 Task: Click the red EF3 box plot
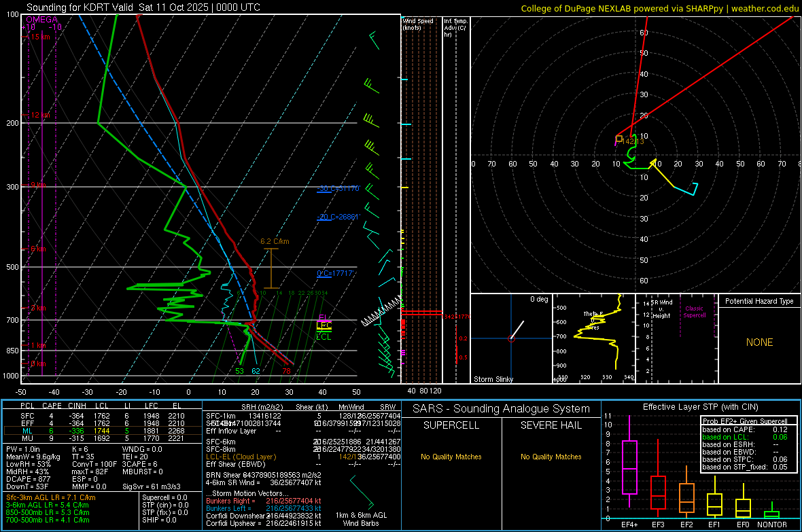(x=658, y=478)
